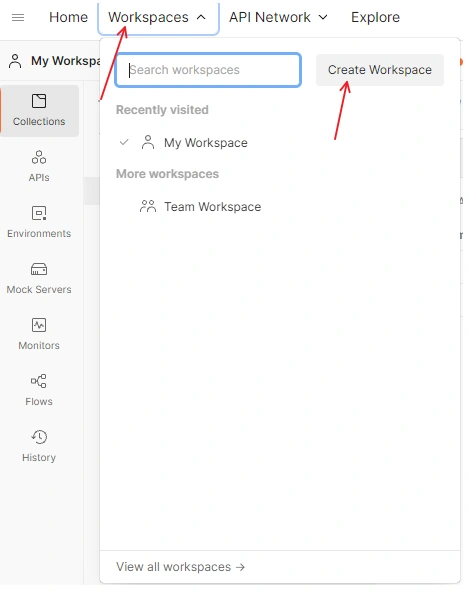
Task: Open View all workspaces link
Action: [x=180, y=567]
